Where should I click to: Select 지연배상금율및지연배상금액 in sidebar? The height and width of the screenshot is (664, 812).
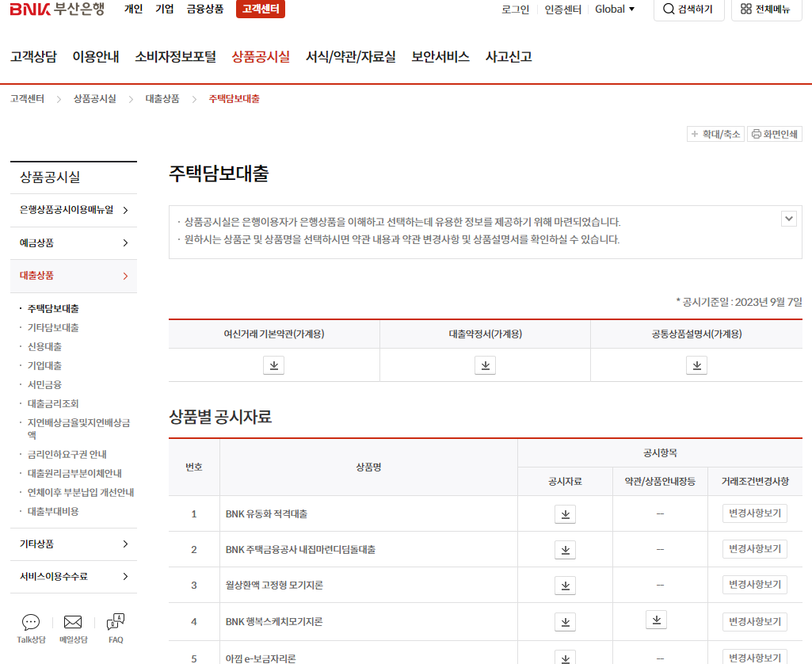pyautogui.click(x=78, y=429)
